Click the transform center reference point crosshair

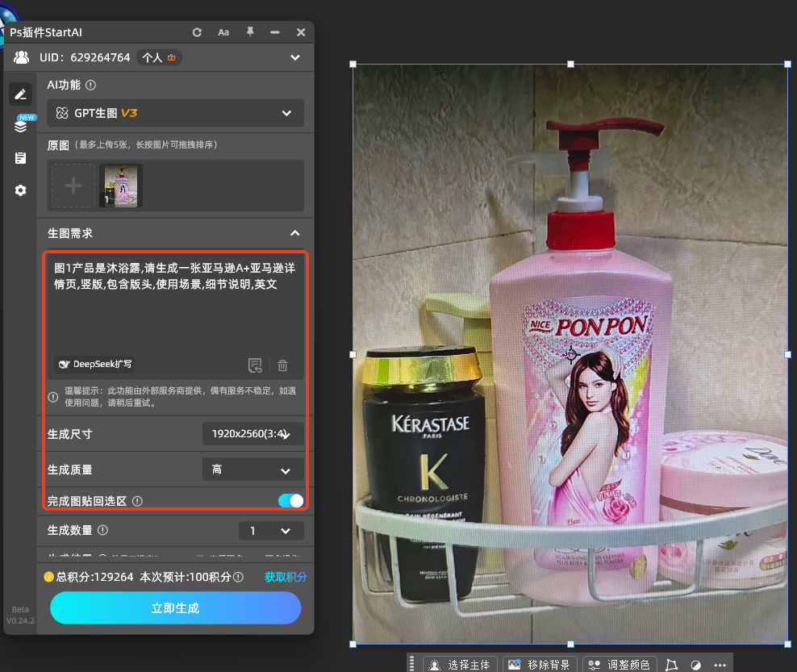[x=571, y=354]
